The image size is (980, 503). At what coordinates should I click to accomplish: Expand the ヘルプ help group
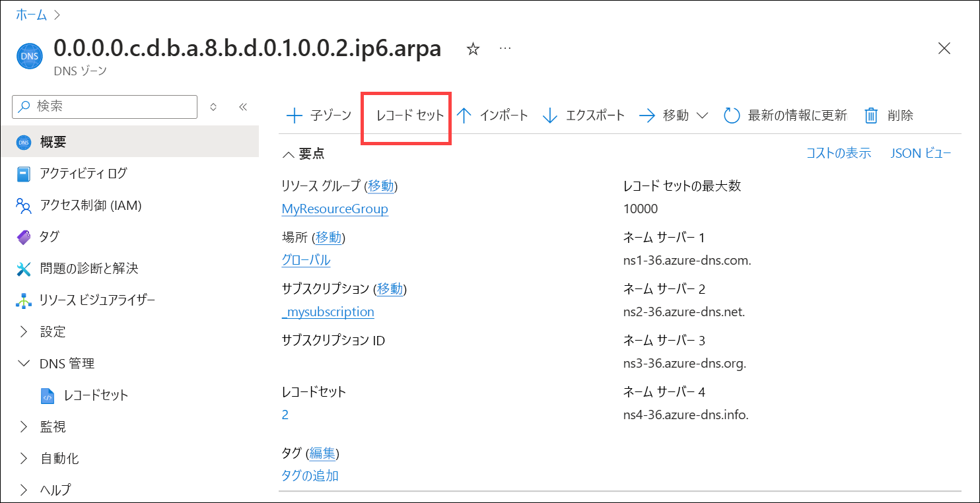24,490
